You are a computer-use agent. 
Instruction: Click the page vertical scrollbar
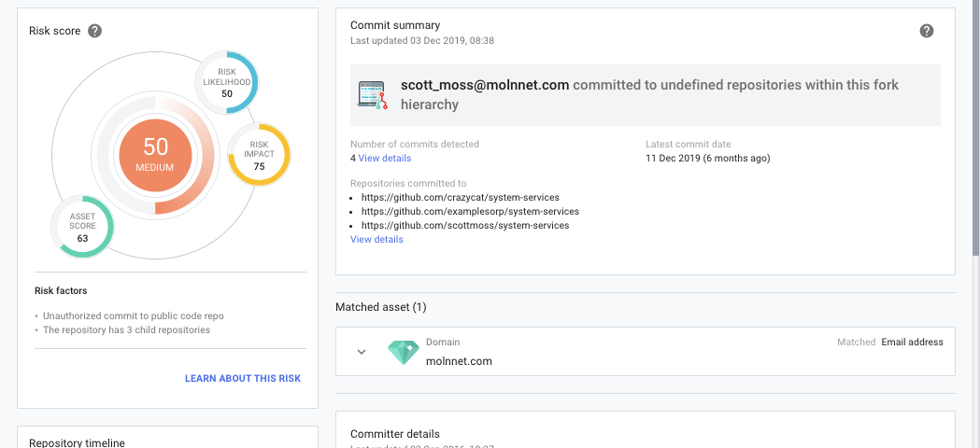pyautogui.click(x=975, y=128)
